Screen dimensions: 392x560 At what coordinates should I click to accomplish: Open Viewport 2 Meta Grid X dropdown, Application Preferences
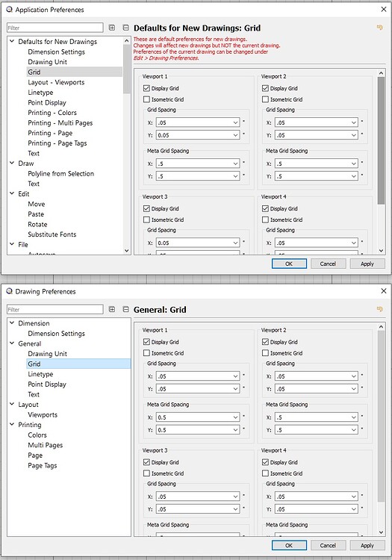click(x=354, y=164)
